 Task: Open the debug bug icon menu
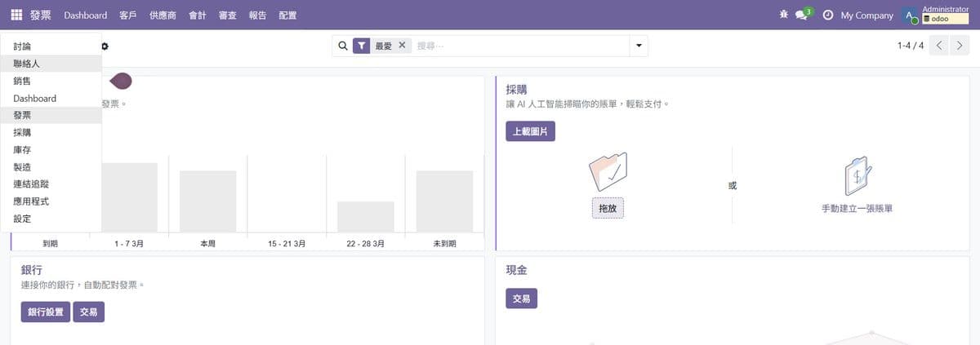pos(784,15)
